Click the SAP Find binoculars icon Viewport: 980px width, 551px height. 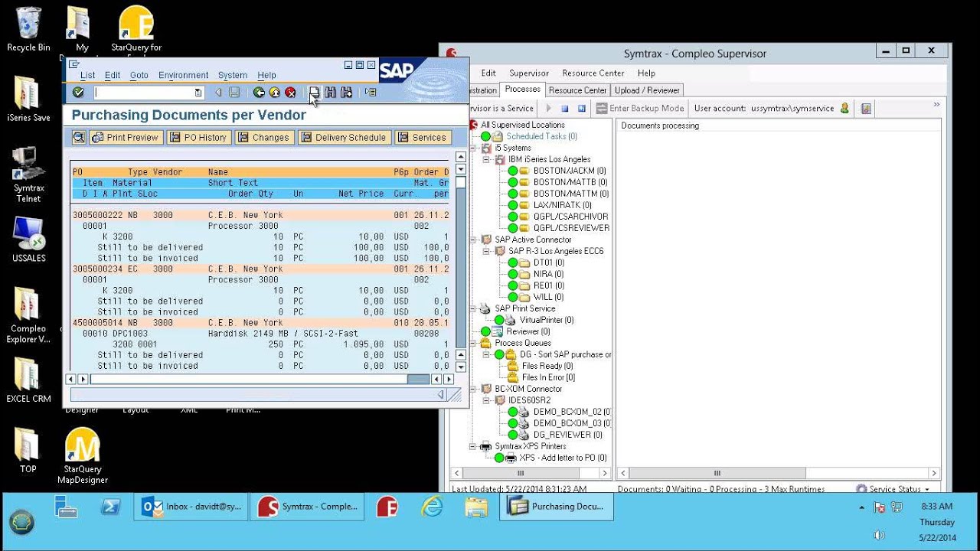330,93
